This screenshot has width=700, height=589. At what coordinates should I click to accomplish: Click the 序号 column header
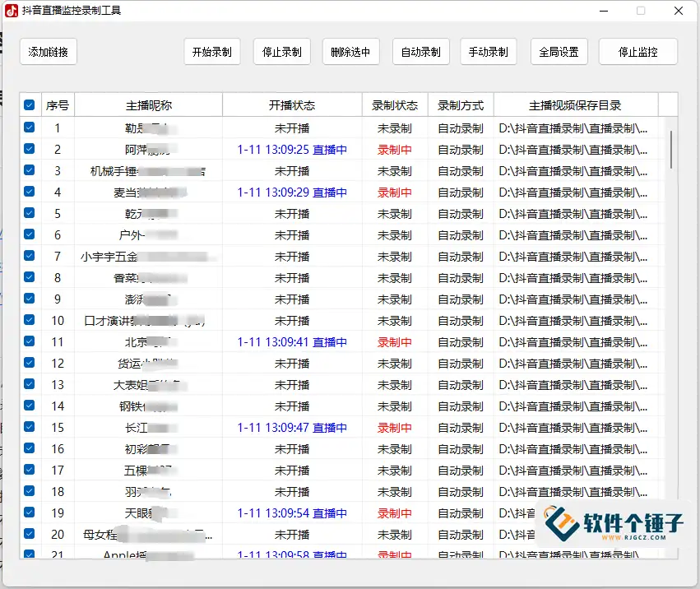point(58,105)
